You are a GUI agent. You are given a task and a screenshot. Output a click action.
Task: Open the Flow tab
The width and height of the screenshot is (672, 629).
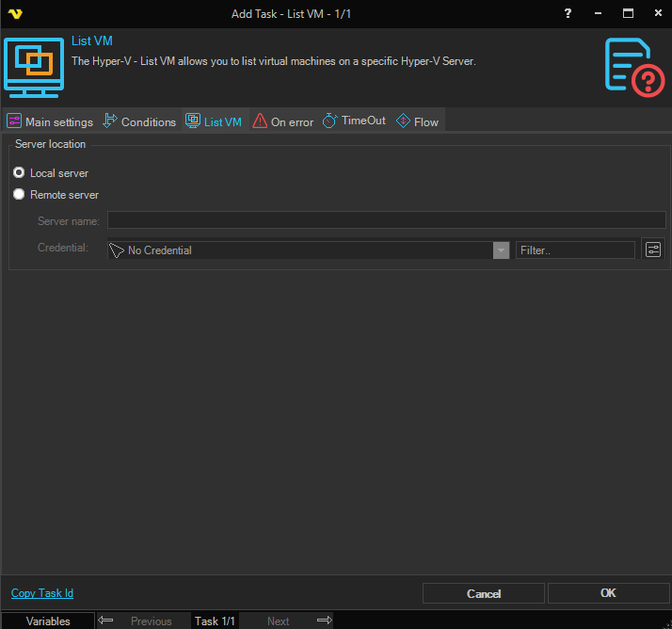[x=418, y=121]
